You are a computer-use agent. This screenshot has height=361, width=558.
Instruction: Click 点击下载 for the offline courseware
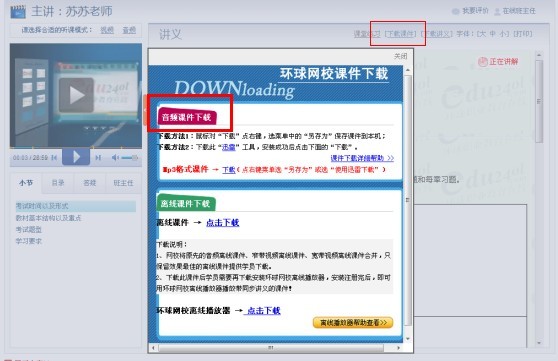(223, 223)
